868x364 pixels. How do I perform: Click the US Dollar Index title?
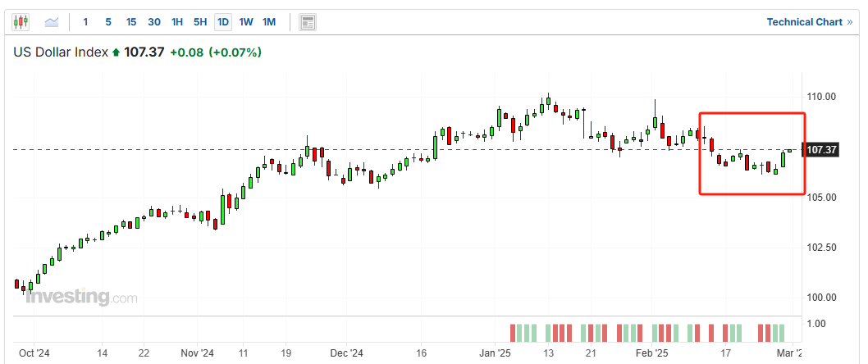(x=61, y=52)
